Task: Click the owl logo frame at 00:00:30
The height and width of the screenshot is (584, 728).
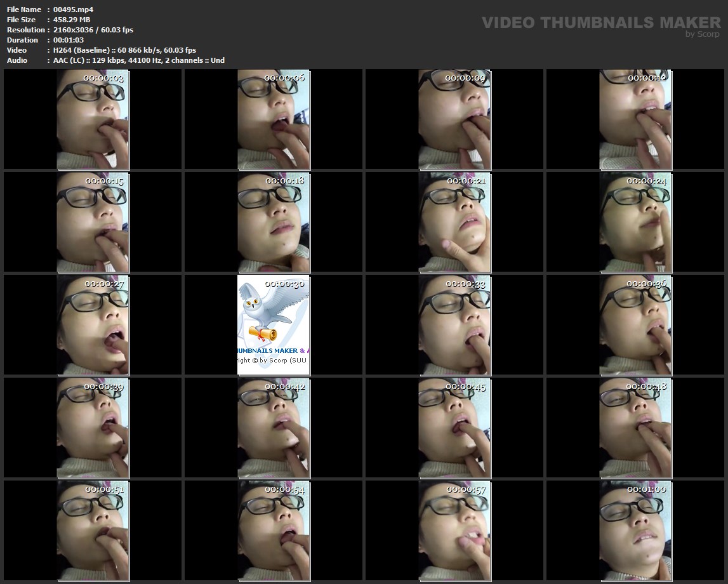Action: pyautogui.click(x=274, y=325)
